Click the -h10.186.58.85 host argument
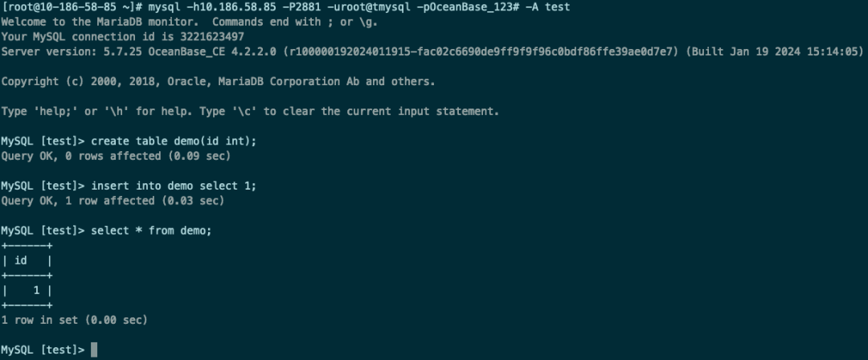 (x=231, y=7)
